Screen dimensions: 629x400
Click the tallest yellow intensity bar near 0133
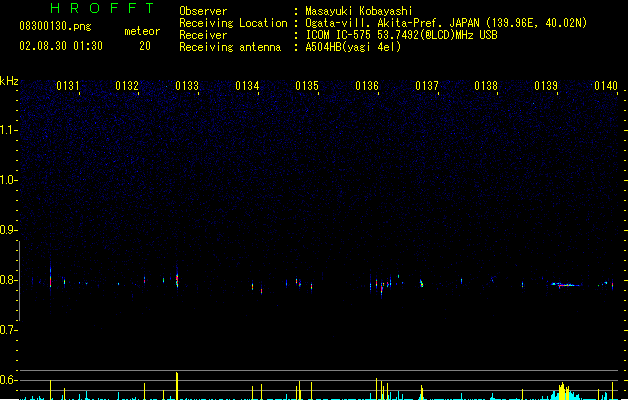pos(177,386)
